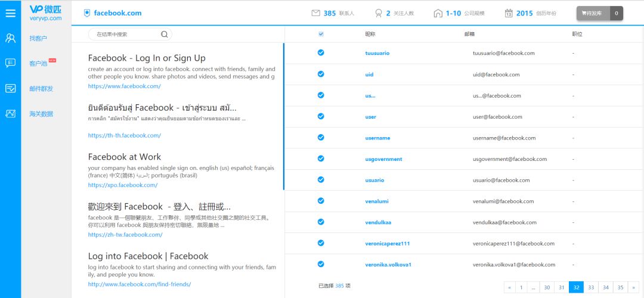Open the tuusuario nickname link
The image size is (644, 298).
377,54
